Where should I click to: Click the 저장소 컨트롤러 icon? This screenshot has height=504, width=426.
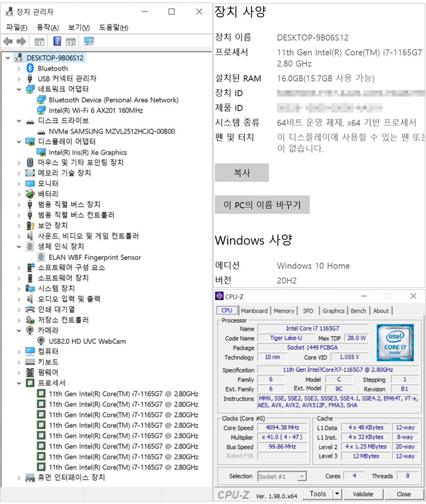(x=30, y=320)
